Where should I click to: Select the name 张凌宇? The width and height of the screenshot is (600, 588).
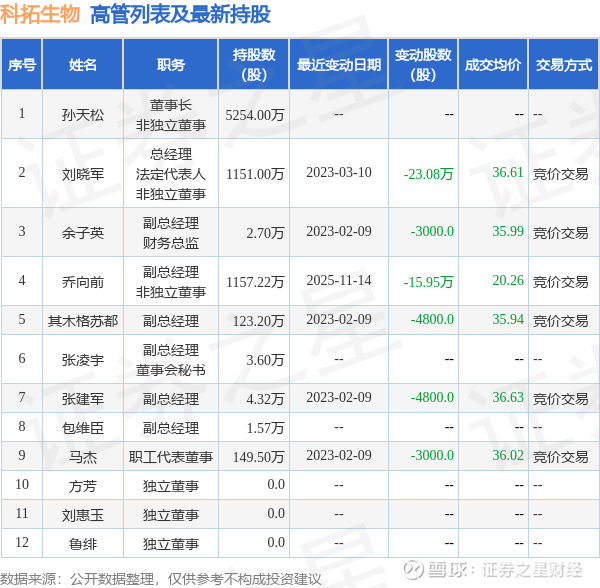(83, 360)
